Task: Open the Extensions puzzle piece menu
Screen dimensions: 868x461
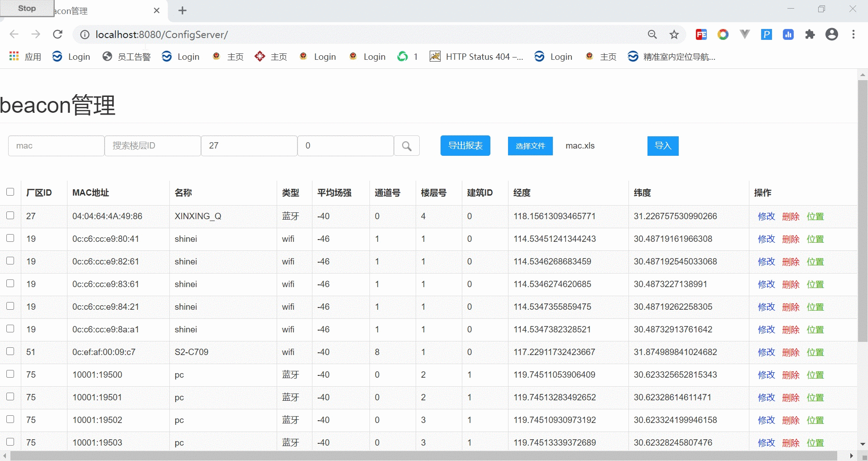Action: 810,34
